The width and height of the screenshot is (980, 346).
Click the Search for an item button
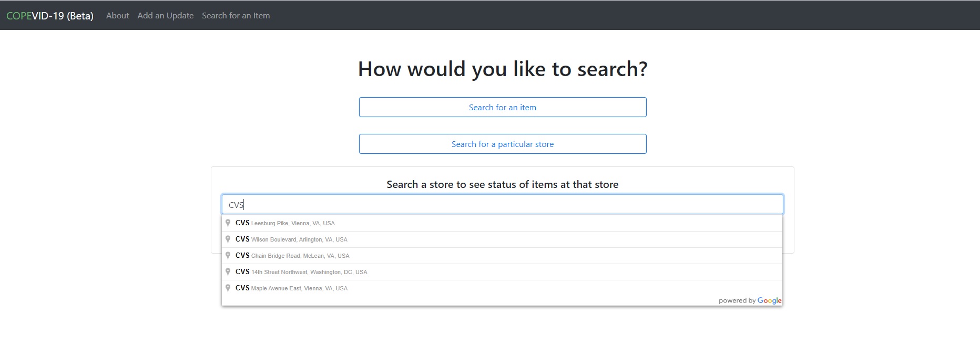pyautogui.click(x=503, y=107)
